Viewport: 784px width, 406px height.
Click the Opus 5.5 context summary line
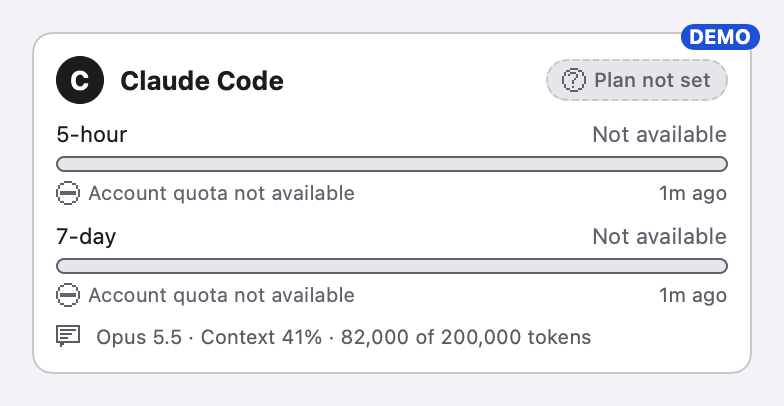(x=344, y=337)
